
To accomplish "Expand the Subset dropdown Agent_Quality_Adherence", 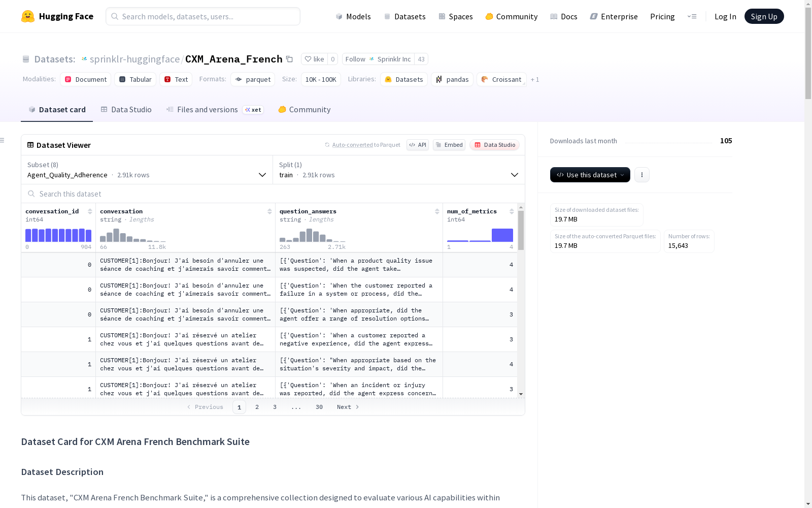I will (147, 170).
